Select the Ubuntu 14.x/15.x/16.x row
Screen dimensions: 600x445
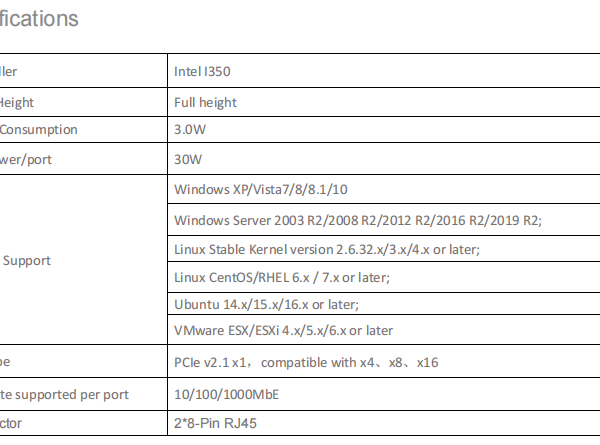tap(266, 305)
